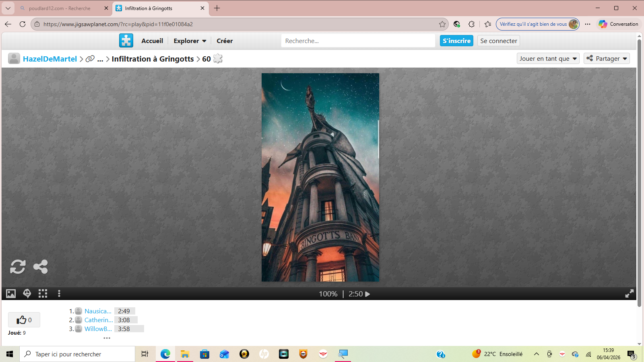Click the HazelDeMartel avatar icon
Image resolution: width=644 pixels, height=362 pixels.
point(14,59)
